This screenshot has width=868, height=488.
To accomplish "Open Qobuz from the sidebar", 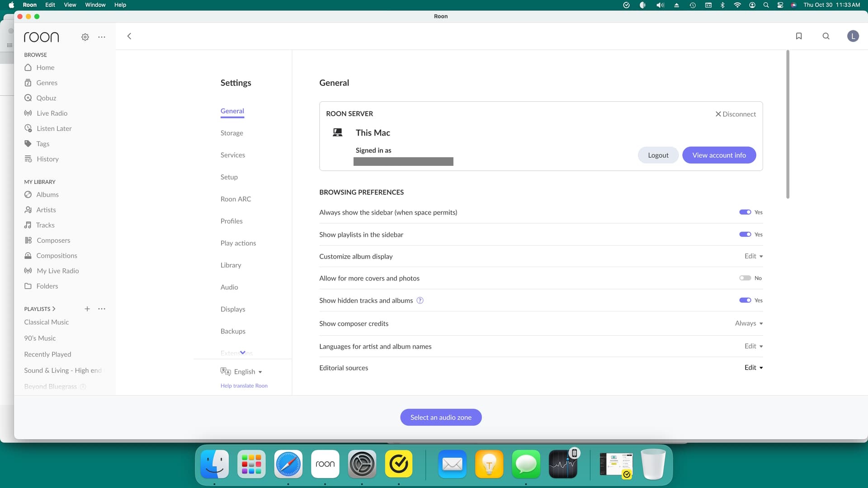I will 46,98.
